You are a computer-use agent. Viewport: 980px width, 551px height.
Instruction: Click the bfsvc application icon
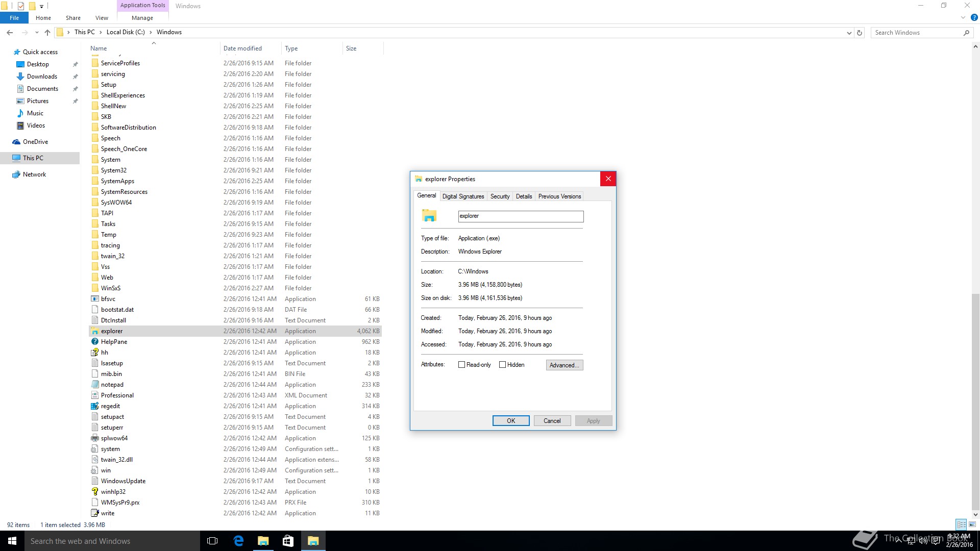(x=94, y=299)
